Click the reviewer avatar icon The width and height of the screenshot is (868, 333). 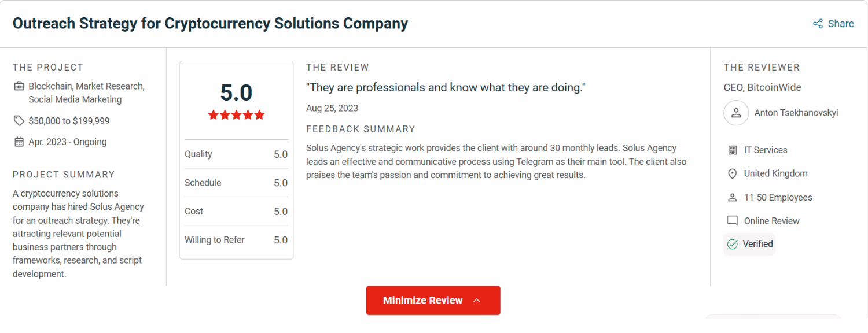pos(736,113)
